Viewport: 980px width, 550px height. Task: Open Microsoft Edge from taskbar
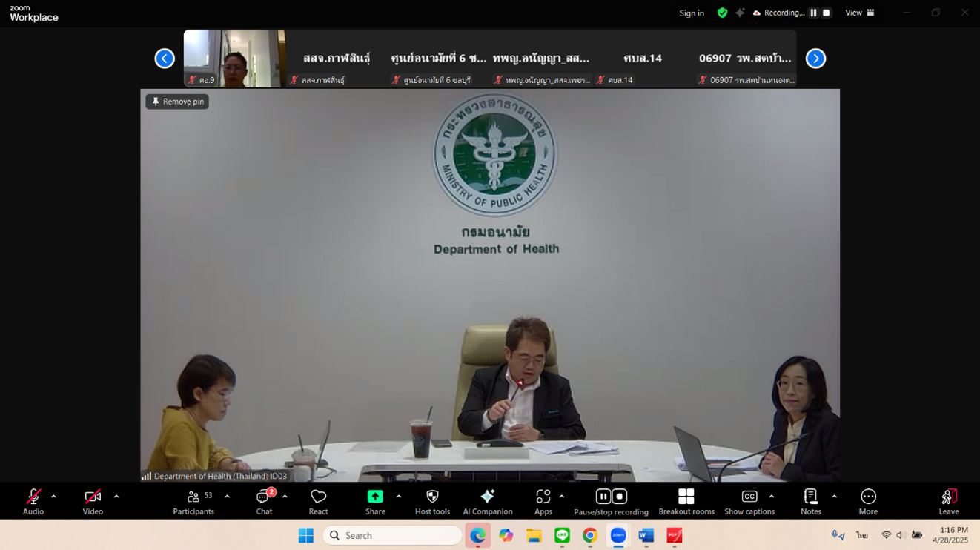478,535
